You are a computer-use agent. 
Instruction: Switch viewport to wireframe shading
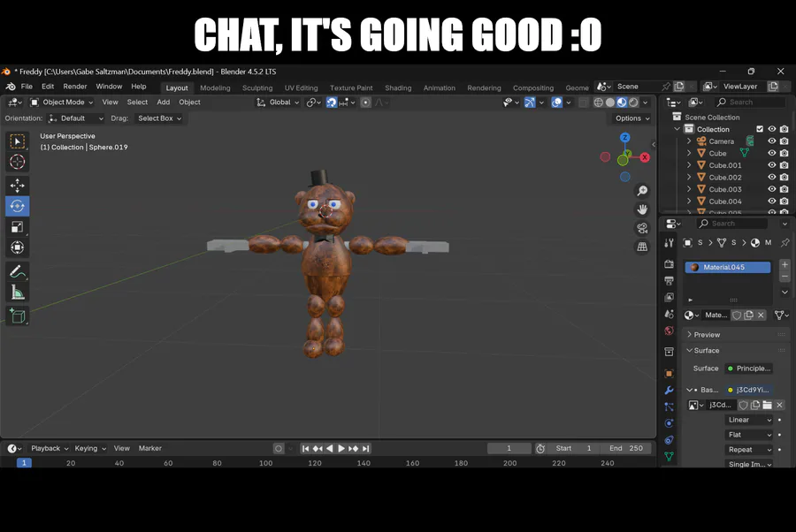pyautogui.click(x=599, y=103)
